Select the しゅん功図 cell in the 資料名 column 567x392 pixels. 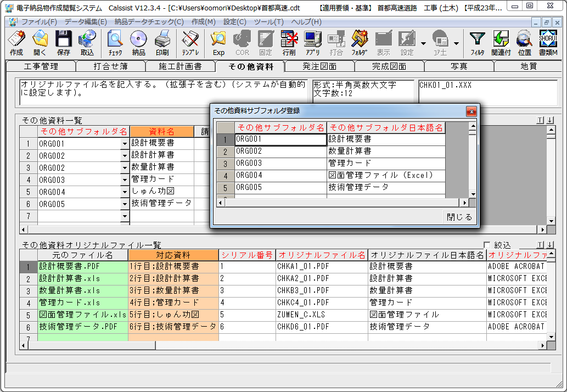coord(161,192)
